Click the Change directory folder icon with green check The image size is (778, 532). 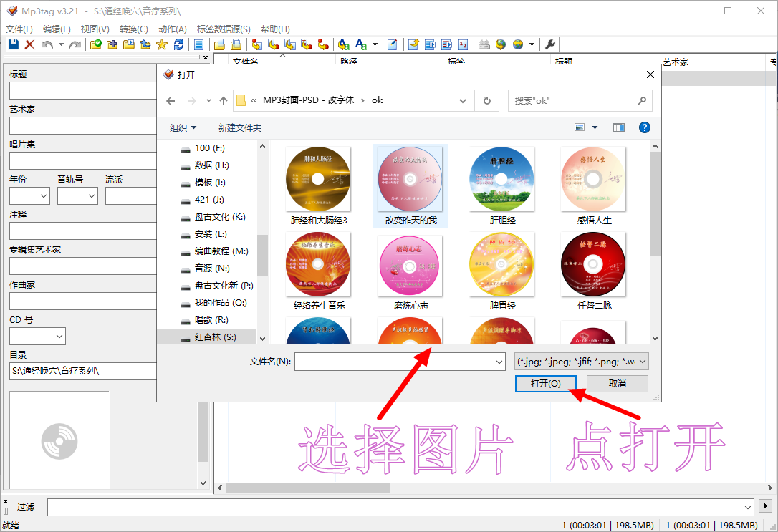96,44
